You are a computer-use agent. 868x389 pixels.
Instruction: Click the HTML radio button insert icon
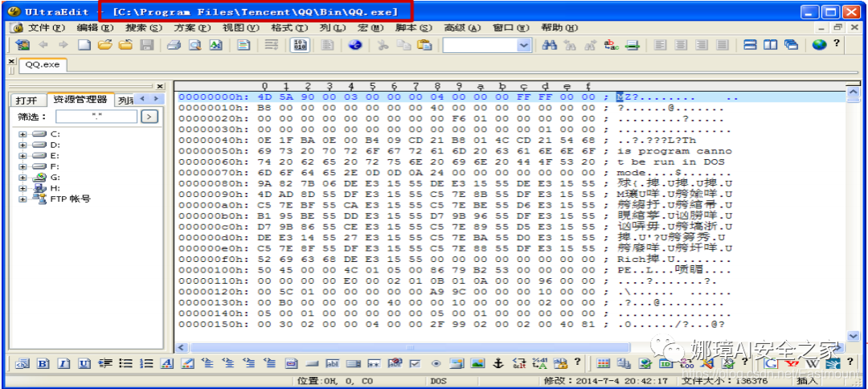click(x=436, y=363)
